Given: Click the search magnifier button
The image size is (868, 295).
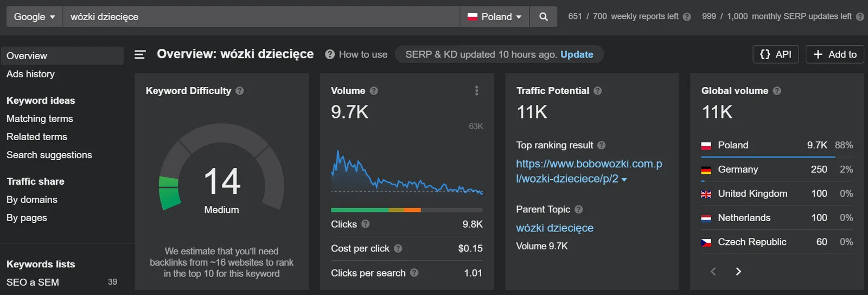Looking at the screenshot, I should point(544,17).
